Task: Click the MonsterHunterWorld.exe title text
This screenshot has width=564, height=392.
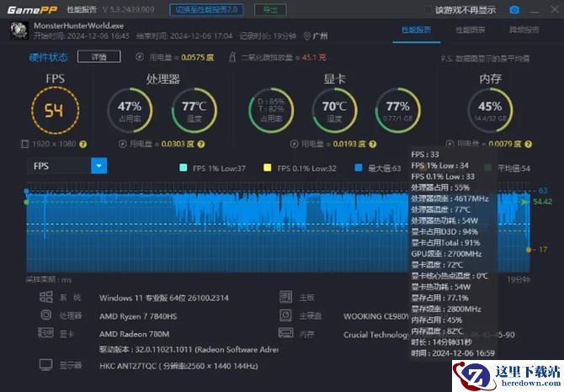Action: click(x=78, y=26)
